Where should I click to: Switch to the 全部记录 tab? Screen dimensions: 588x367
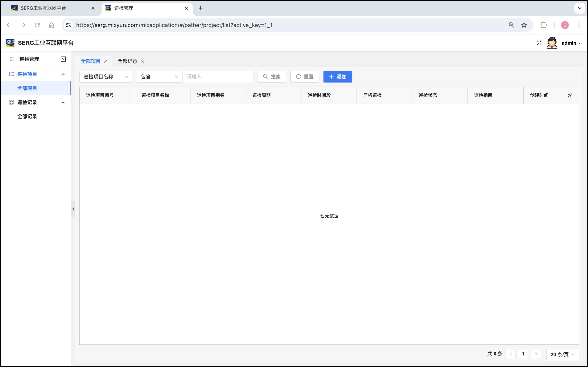pos(127,61)
